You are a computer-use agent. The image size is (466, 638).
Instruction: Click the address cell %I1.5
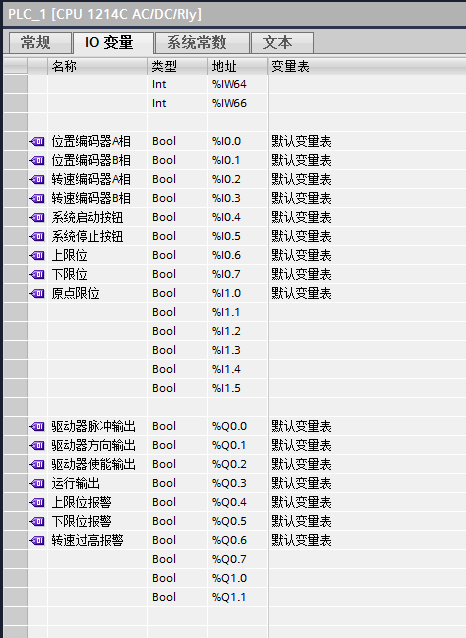click(x=237, y=389)
